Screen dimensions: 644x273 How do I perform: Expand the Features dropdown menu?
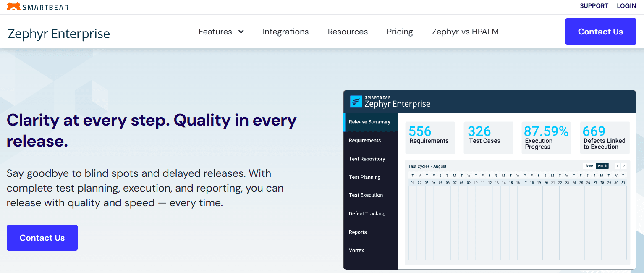[x=221, y=31]
